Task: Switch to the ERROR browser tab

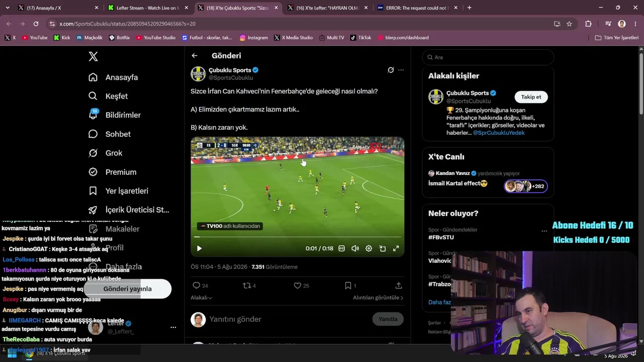Action: (417, 8)
